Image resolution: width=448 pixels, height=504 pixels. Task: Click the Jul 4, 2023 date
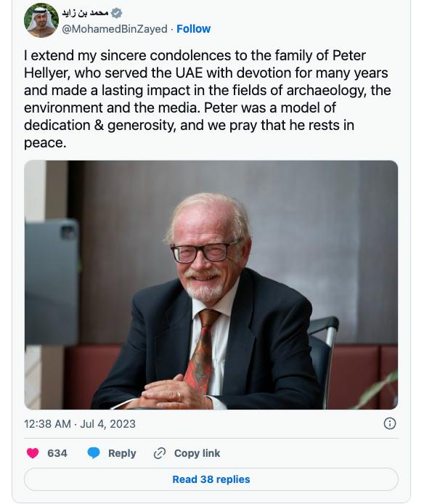tap(107, 423)
